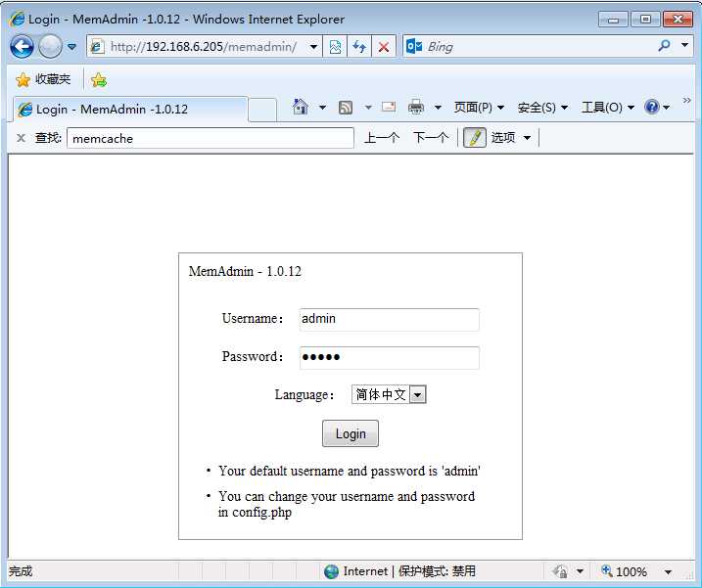Click the greyed Forward navigation button
The height and width of the screenshot is (588, 702).
point(50,47)
